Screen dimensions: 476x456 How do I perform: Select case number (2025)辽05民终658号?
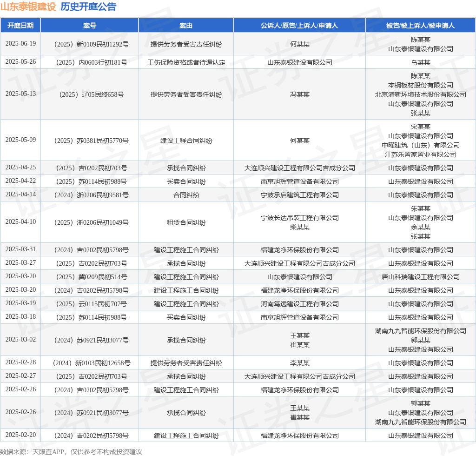[x=92, y=94]
